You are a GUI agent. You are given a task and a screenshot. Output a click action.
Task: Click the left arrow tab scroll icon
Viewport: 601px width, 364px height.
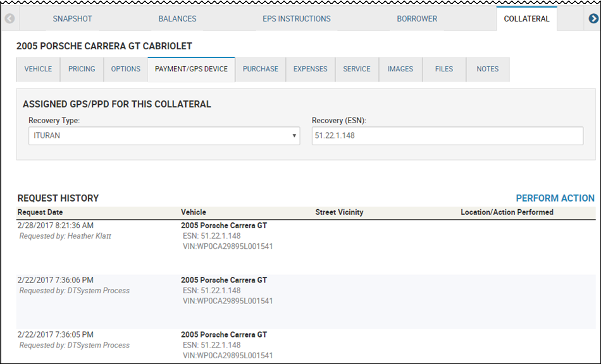(x=9, y=18)
